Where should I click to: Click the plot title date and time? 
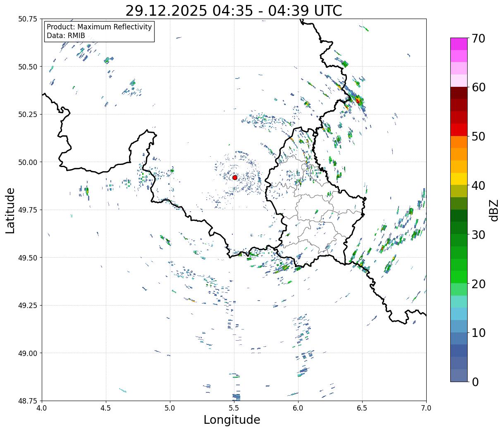pyautogui.click(x=234, y=11)
